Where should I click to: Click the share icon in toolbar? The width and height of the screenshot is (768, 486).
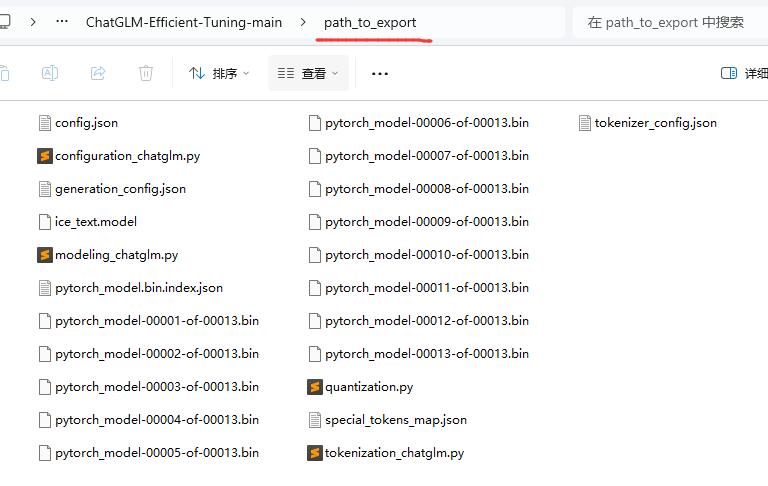point(98,73)
